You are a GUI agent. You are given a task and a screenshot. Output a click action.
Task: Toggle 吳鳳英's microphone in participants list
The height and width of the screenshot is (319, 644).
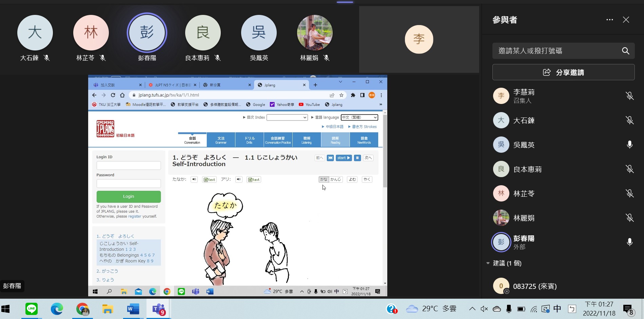point(629,145)
